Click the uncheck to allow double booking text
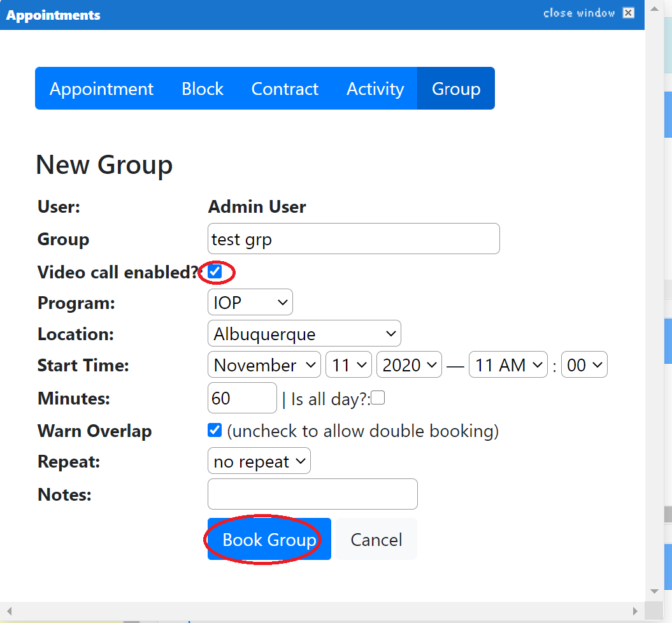Viewport: 672px width, 623px height. [x=363, y=431]
